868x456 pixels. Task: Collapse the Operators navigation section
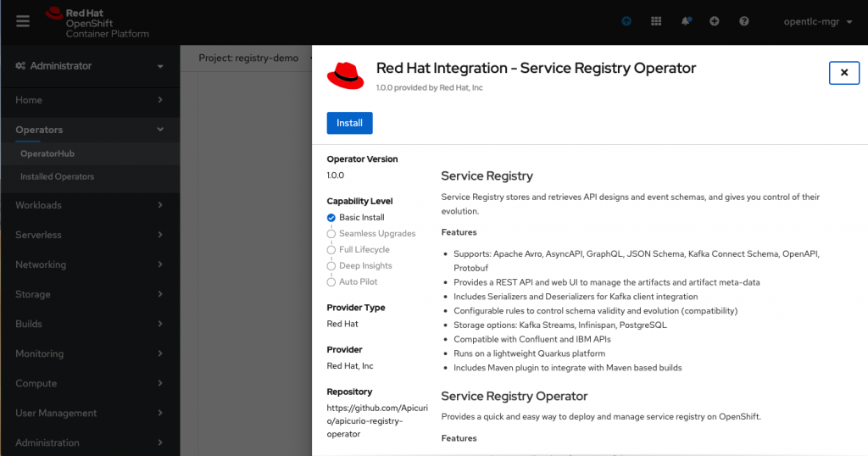click(90, 130)
